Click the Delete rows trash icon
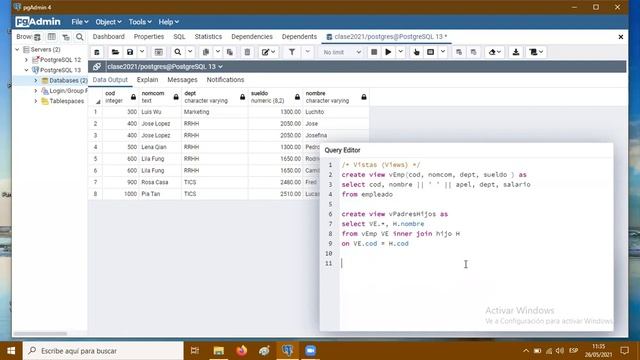Viewport: 640px width, 360px height. point(247,52)
